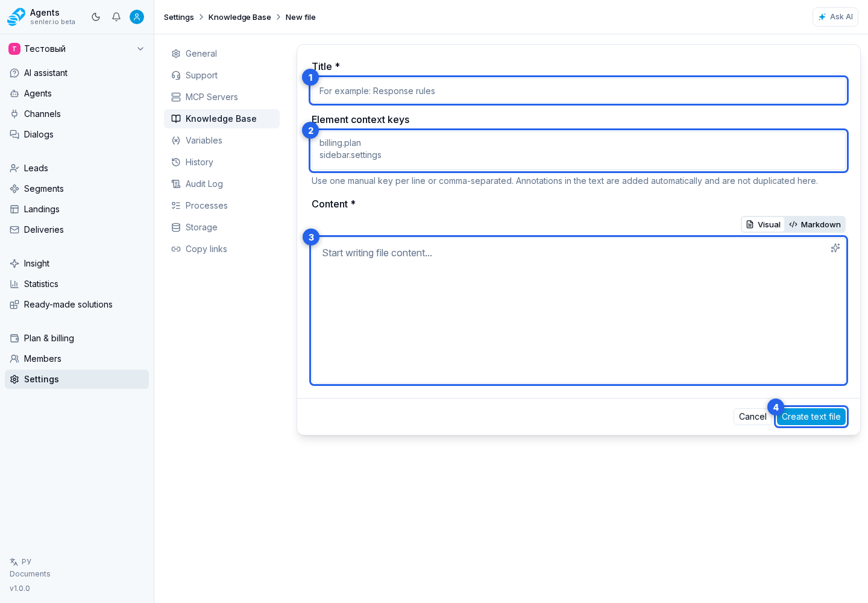Open Audit Log settings section

(x=222, y=184)
